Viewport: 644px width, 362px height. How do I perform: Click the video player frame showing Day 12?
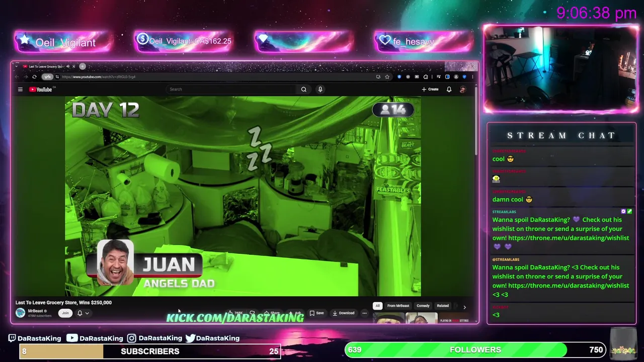(243, 196)
